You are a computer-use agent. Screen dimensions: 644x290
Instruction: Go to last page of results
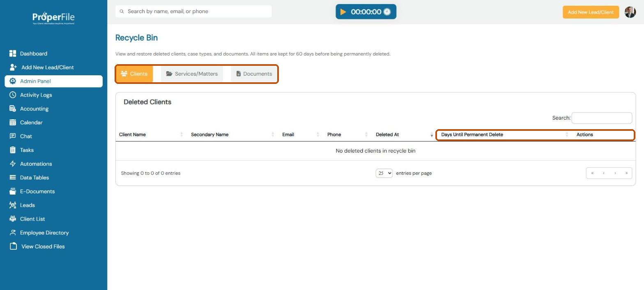coord(626,173)
